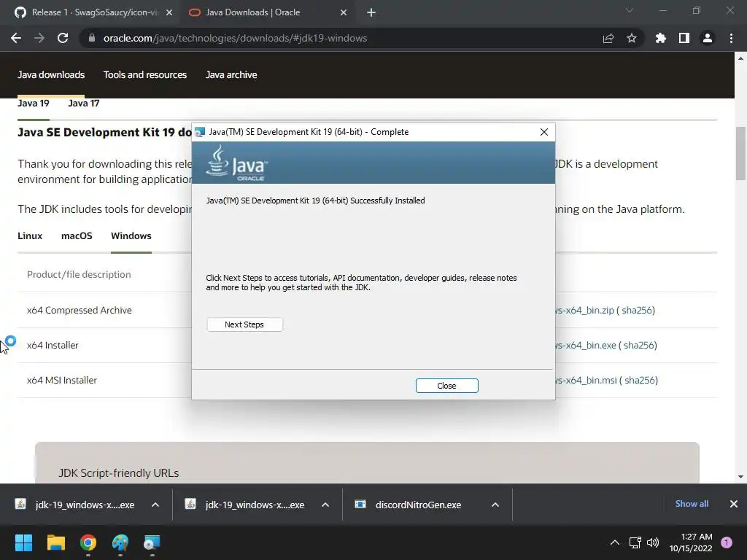The image size is (747, 560).
Task: Expand options for second jdk-19 download
Action: [x=325, y=505]
